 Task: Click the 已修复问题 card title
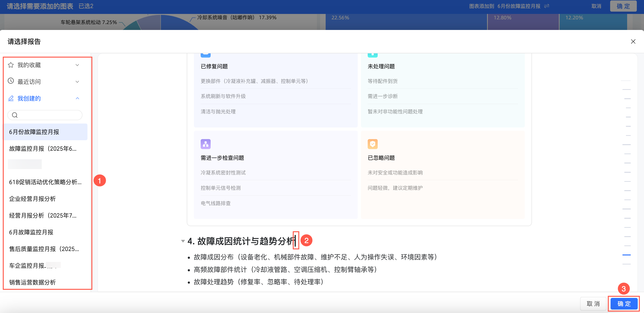coord(214,66)
